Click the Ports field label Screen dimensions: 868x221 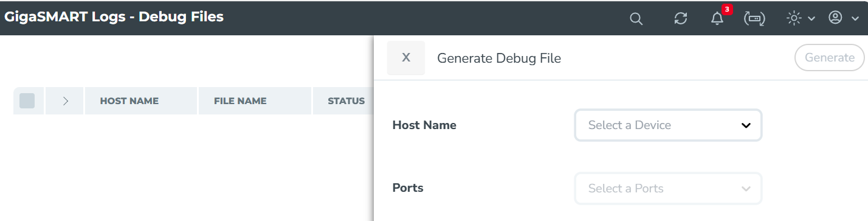[408, 188]
